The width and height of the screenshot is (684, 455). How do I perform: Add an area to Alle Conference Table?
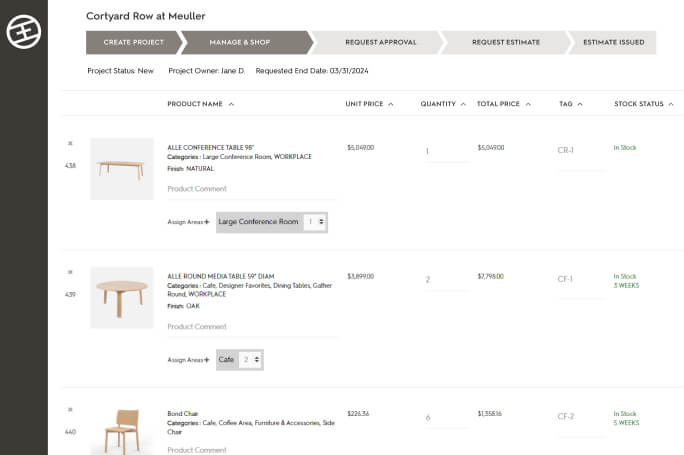[207, 222]
